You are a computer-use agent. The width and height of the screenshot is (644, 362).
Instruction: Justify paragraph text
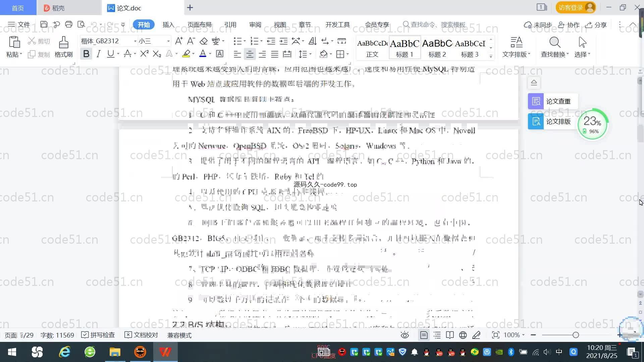(x=275, y=54)
